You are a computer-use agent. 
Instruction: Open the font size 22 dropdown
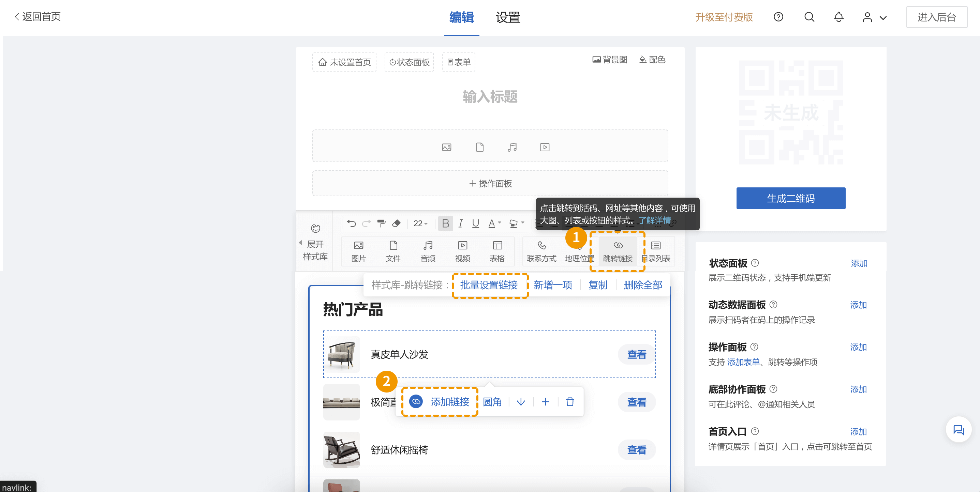point(420,224)
